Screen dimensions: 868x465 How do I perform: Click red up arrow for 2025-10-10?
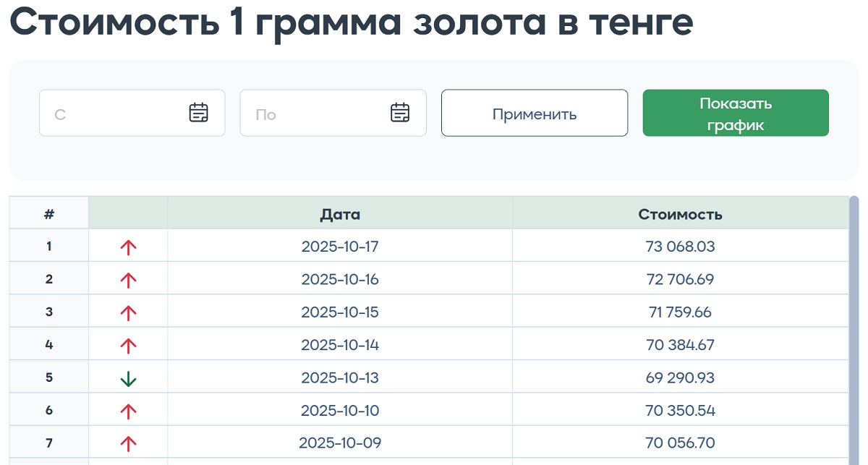pos(128,411)
